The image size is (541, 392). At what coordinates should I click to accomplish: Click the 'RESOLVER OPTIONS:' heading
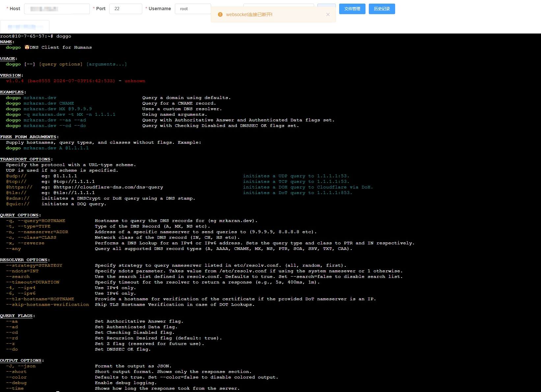tap(25, 260)
